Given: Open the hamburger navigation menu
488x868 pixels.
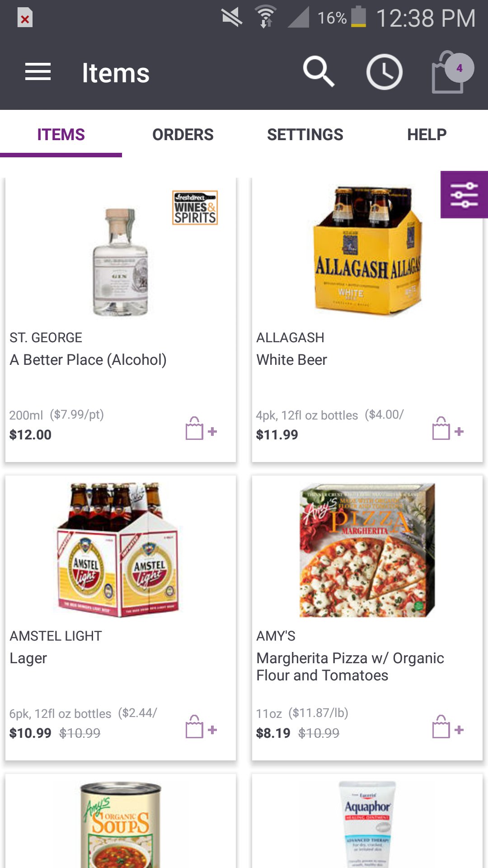Looking at the screenshot, I should pyautogui.click(x=38, y=72).
